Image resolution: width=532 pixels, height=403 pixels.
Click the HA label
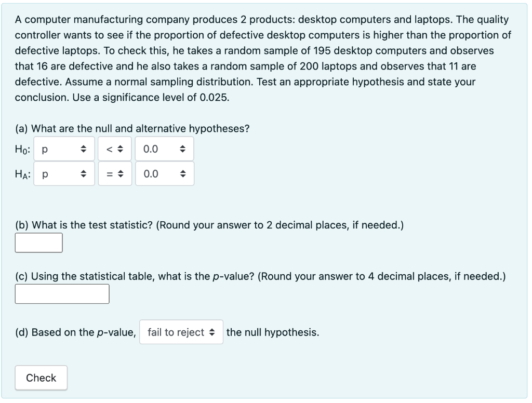23,174
